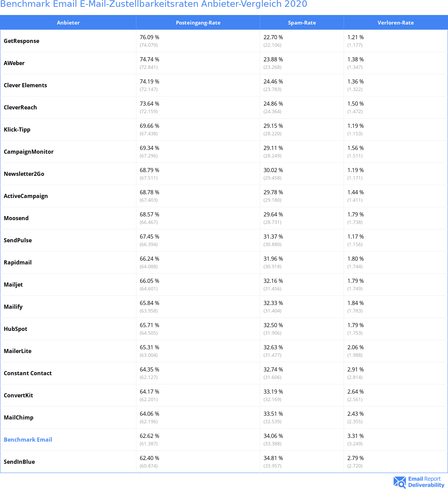Viewport: 448px width, 489px height.
Task: Click the CleverReach provider name
Action: [x=20, y=107]
